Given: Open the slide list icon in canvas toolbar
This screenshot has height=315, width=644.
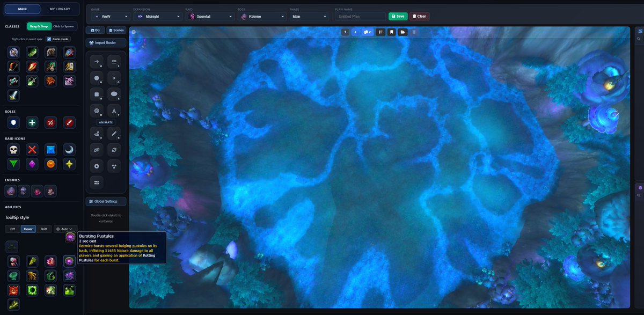Looking at the screenshot, I should [380, 32].
